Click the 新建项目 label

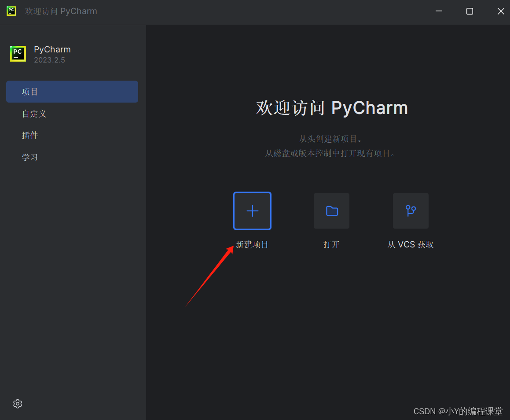point(252,245)
